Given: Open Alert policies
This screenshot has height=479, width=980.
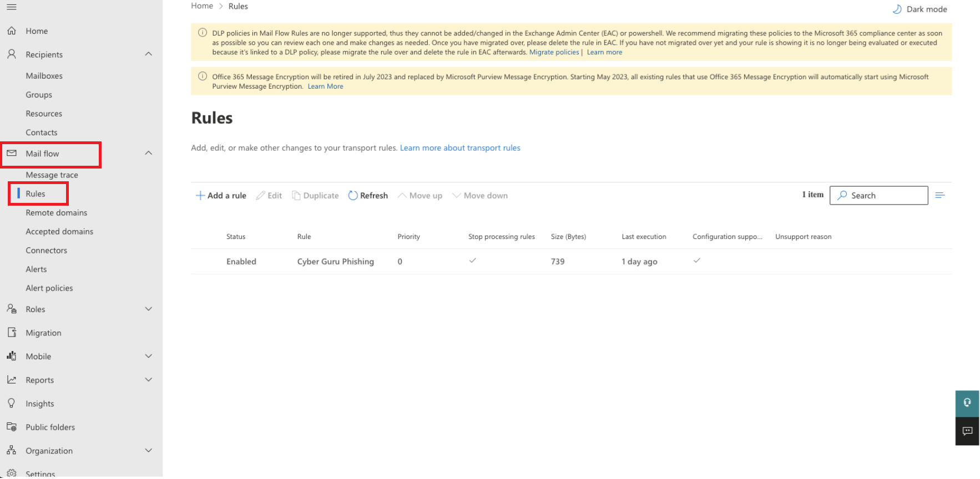Looking at the screenshot, I should pos(49,288).
